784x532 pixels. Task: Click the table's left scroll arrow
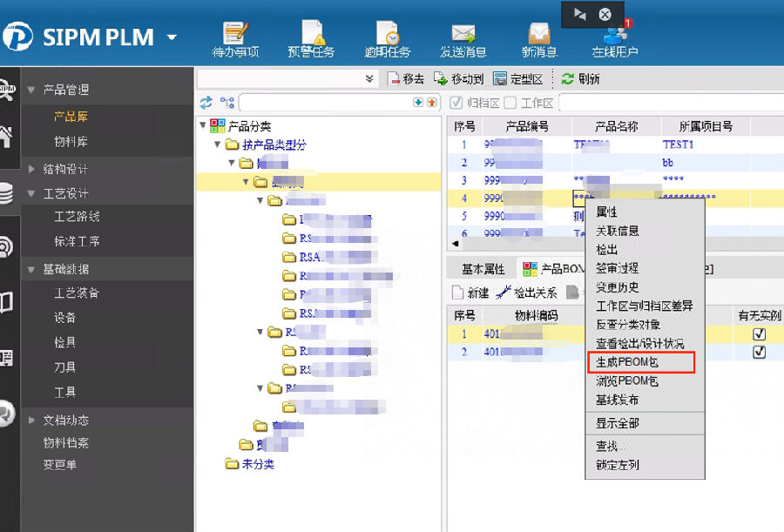455,244
